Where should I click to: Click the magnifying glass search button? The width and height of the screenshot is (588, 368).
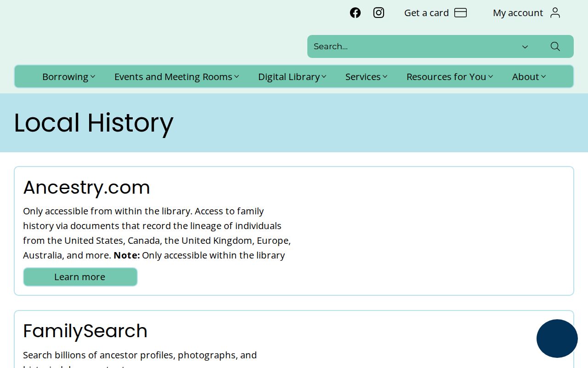(x=555, y=46)
